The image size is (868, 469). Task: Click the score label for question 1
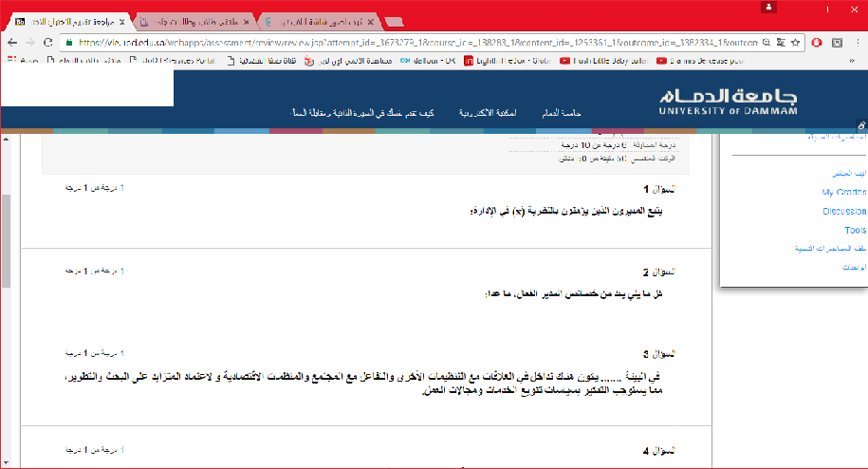point(94,188)
